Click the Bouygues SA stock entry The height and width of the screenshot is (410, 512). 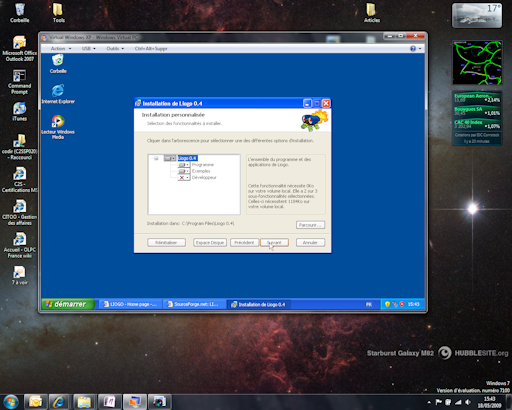coord(477,111)
